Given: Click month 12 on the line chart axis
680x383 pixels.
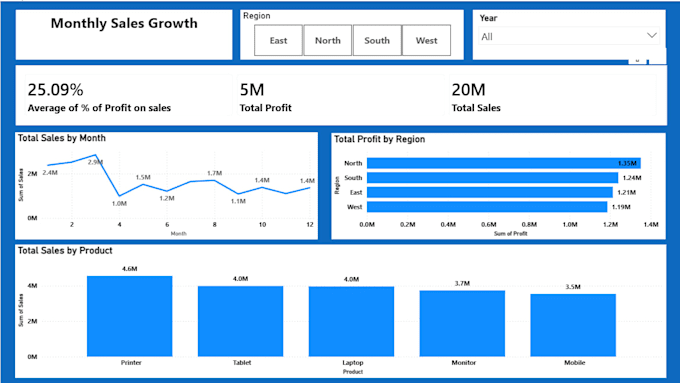Looking at the screenshot, I should pos(310,225).
